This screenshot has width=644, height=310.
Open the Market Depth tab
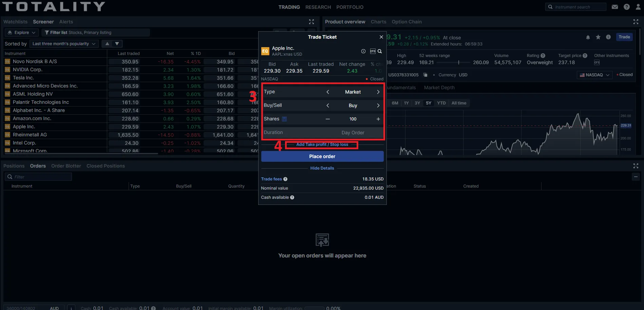click(439, 88)
